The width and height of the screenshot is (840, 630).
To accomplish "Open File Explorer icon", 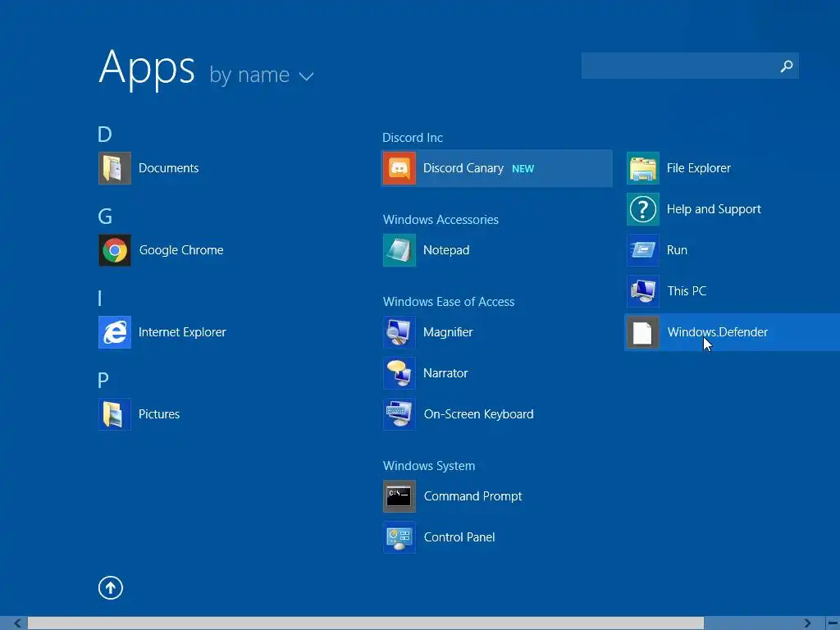I will (x=643, y=168).
